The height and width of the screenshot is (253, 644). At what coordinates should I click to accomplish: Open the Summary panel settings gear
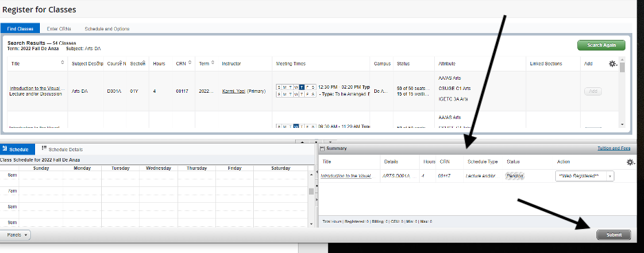pos(630,162)
